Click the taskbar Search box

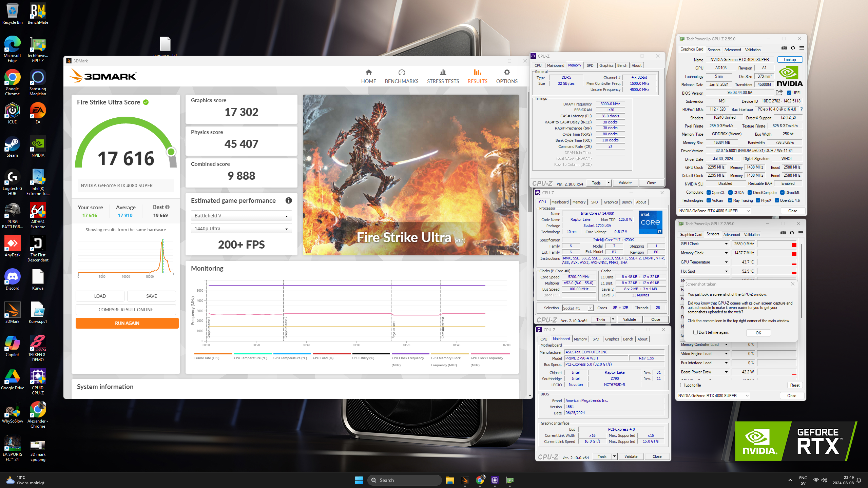pyautogui.click(x=404, y=480)
